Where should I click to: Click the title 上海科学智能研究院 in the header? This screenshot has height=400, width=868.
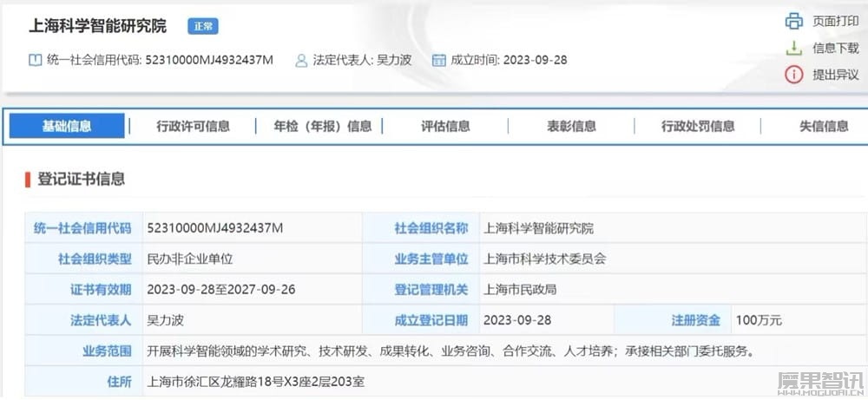[x=97, y=26]
